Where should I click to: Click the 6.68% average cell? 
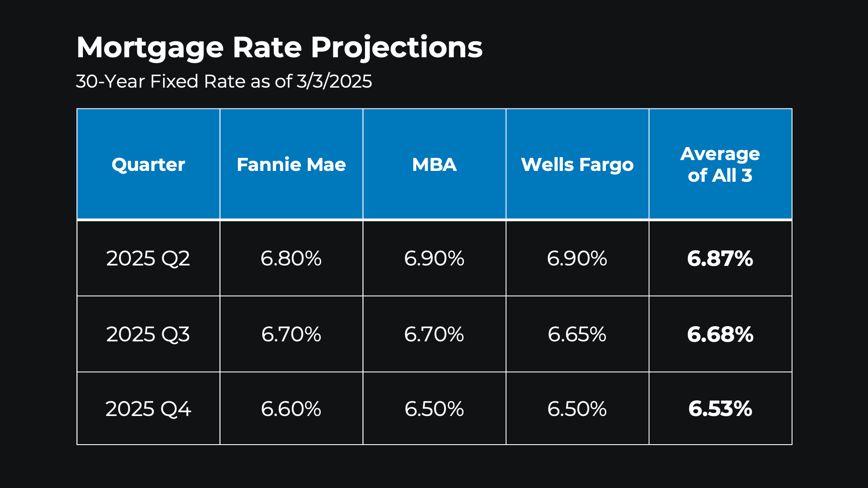720,334
